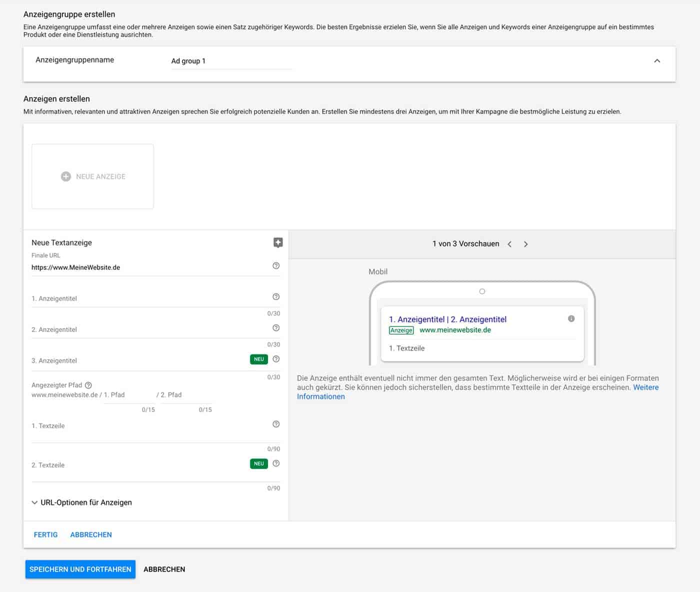Click the 'Neue Textanzeige' title
This screenshot has height=592, width=700.
(x=61, y=242)
